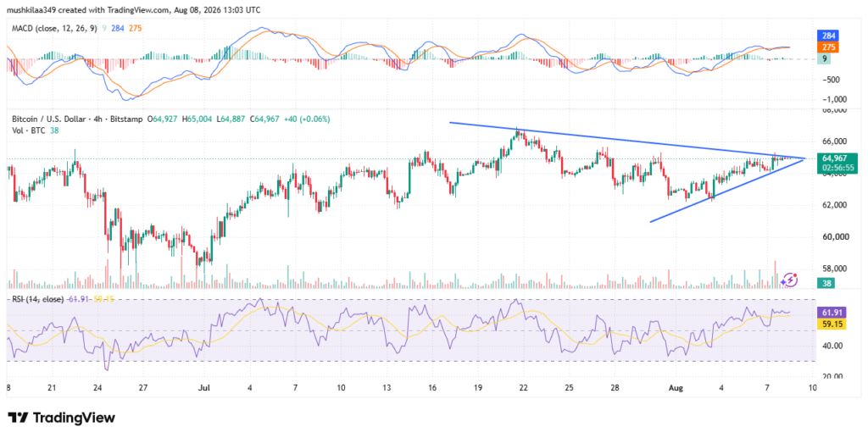Click the 66,000 price axis label
This screenshot has height=438, width=868.
click(x=834, y=141)
